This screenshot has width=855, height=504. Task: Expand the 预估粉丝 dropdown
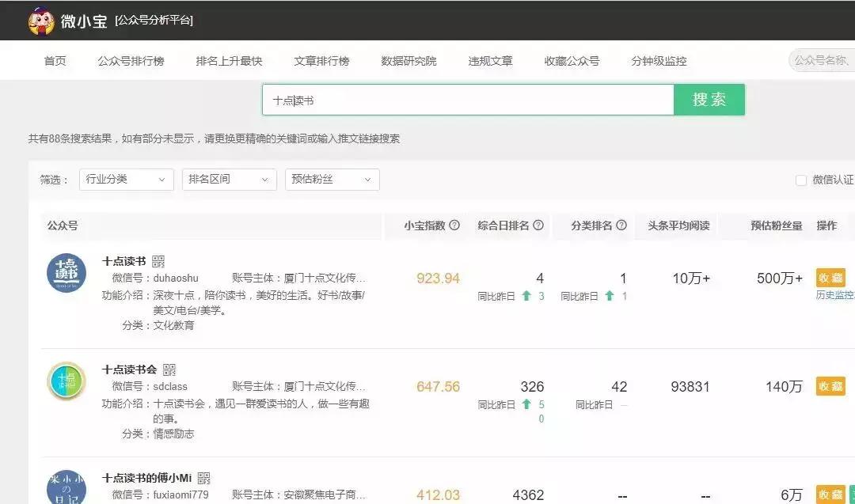[x=332, y=180]
